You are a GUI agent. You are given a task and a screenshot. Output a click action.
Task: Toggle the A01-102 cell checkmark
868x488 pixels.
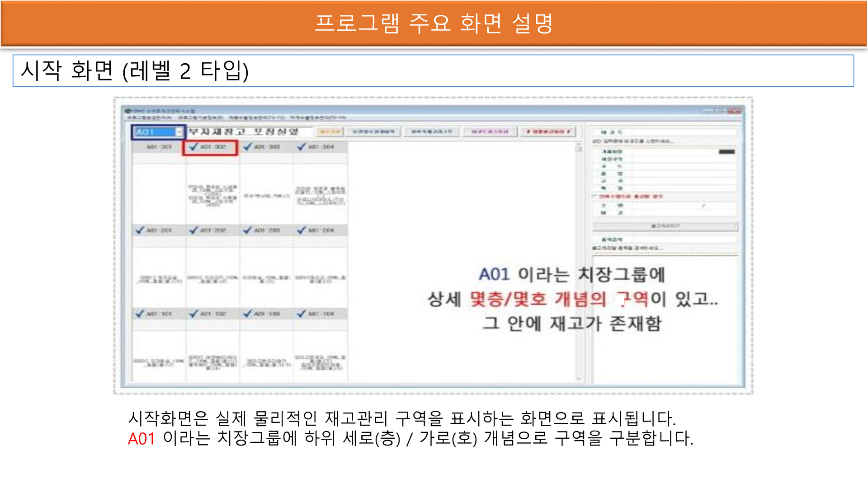tap(194, 314)
